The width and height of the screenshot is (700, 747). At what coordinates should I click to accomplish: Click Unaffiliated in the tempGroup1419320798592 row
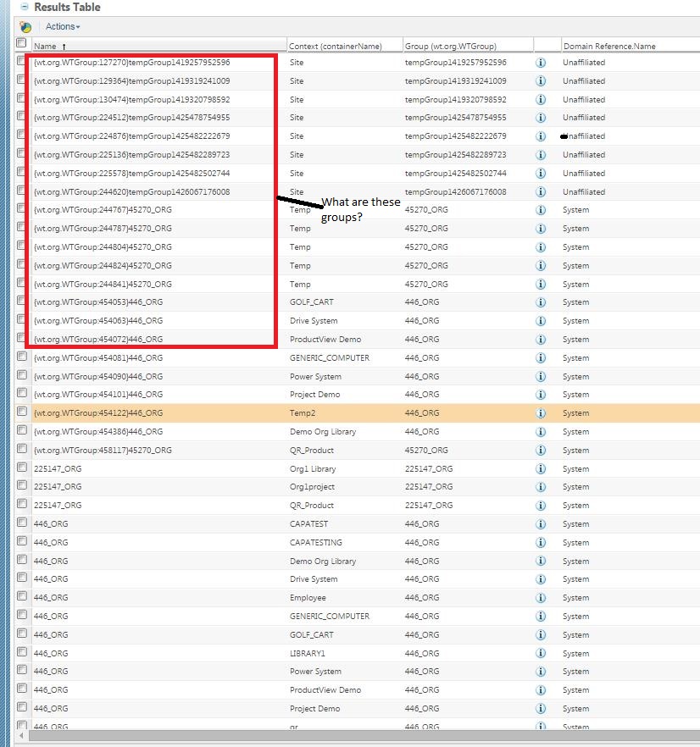point(584,100)
